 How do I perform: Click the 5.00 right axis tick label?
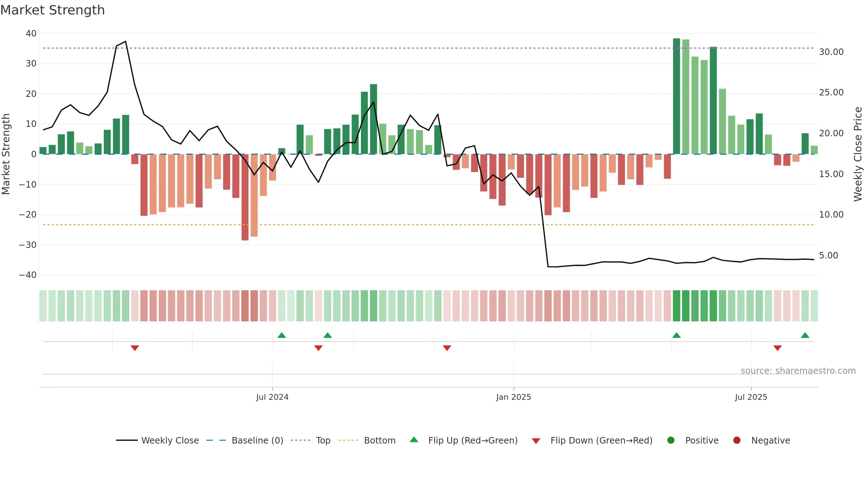[x=828, y=256]
